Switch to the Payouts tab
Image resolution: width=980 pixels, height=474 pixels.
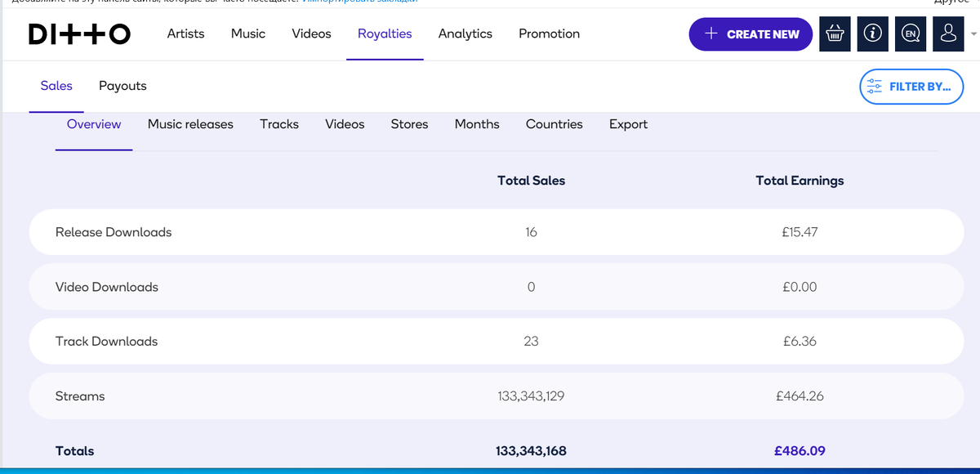pyautogui.click(x=122, y=86)
